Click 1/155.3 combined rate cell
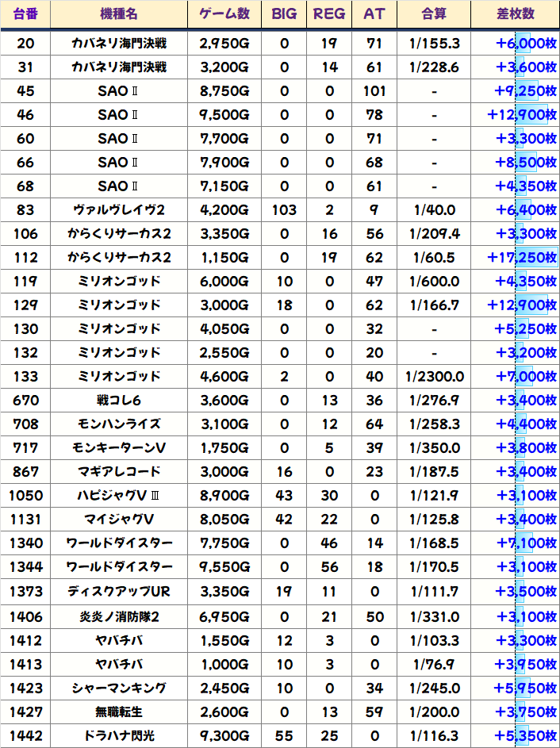 [434, 44]
